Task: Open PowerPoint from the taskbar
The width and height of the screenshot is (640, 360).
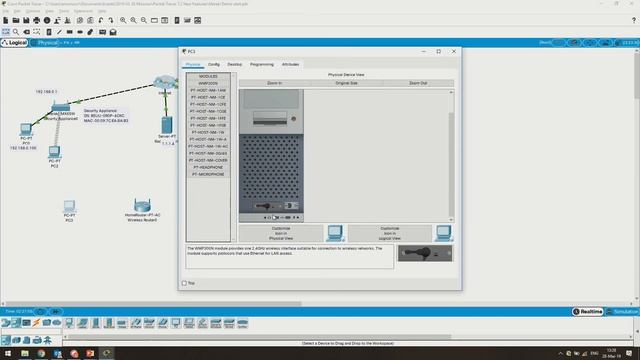Action: click(x=90, y=353)
